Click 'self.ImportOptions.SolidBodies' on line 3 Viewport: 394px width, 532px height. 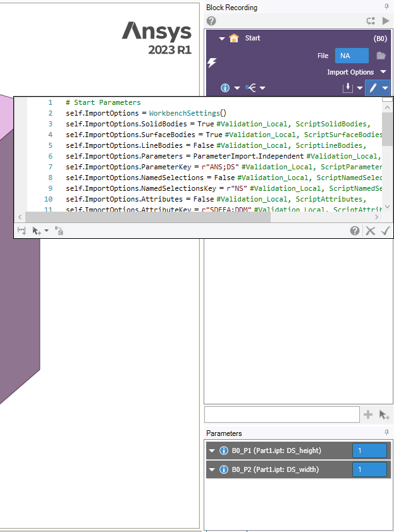point(126,124)
